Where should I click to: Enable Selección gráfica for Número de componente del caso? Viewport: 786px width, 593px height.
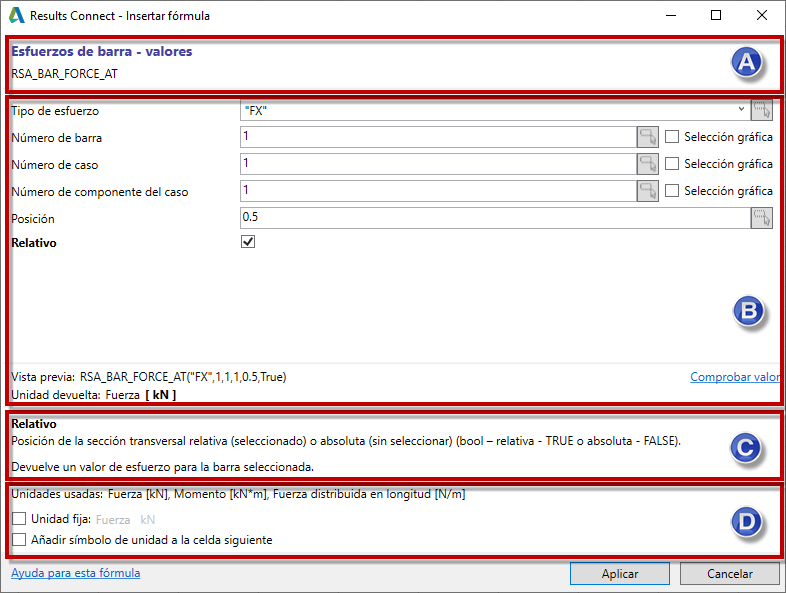click(672, 191)
